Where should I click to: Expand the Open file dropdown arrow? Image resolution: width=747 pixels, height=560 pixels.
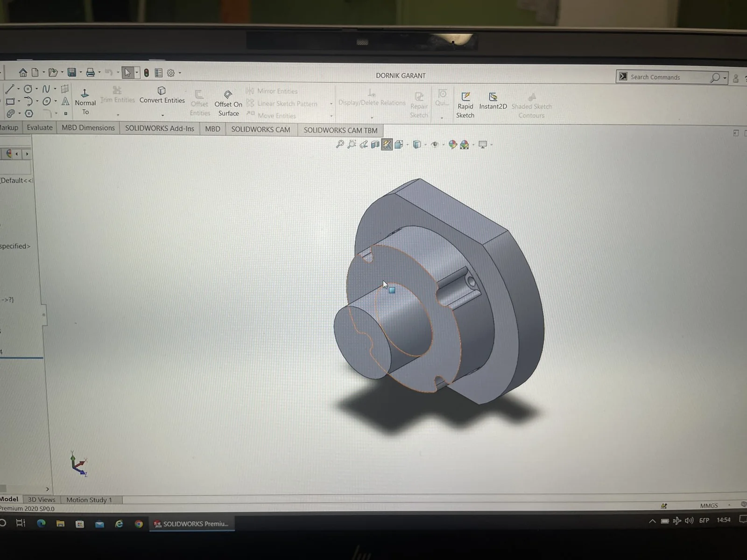click(62, 72)
